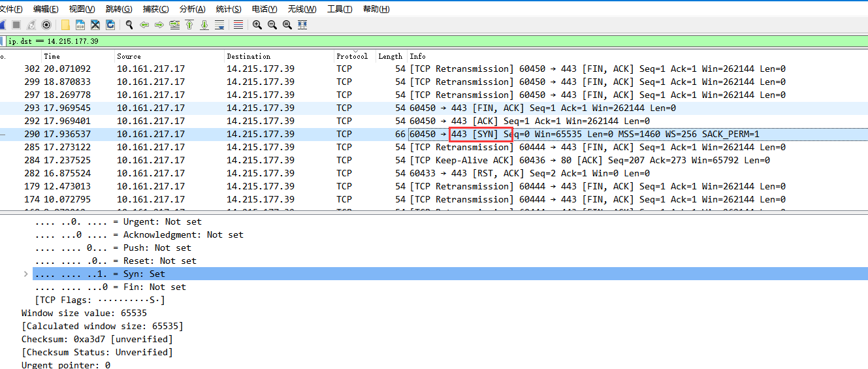868x369 pixels.
Task: Reload the capture file icon
Action: 110,25
